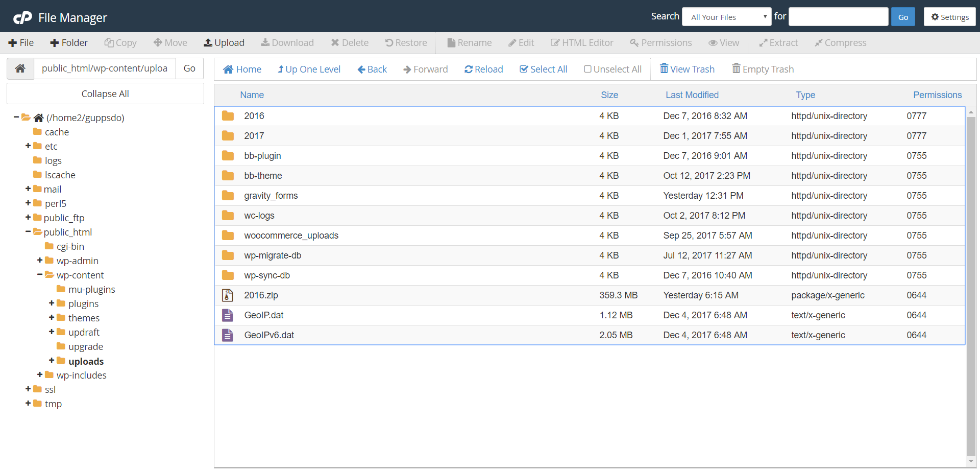980x469 pixels.
Task: Expand the plugins tree node
Action: pyautogui.click(x=52, y=303)
